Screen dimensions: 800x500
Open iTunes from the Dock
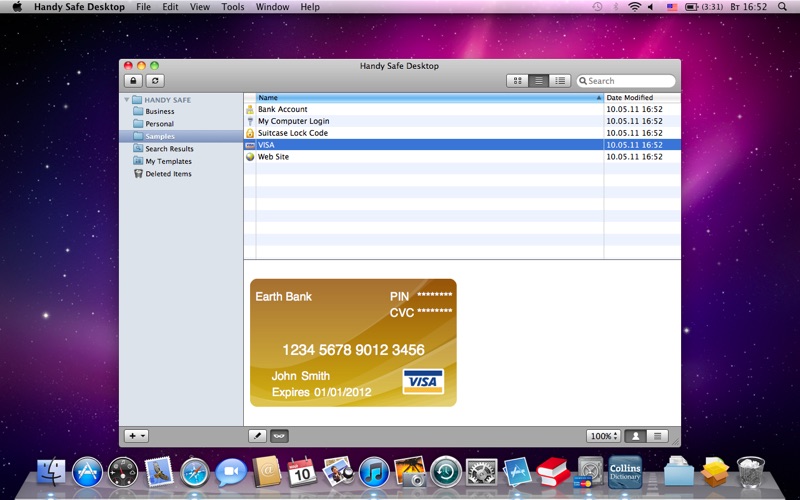[374, 472]
